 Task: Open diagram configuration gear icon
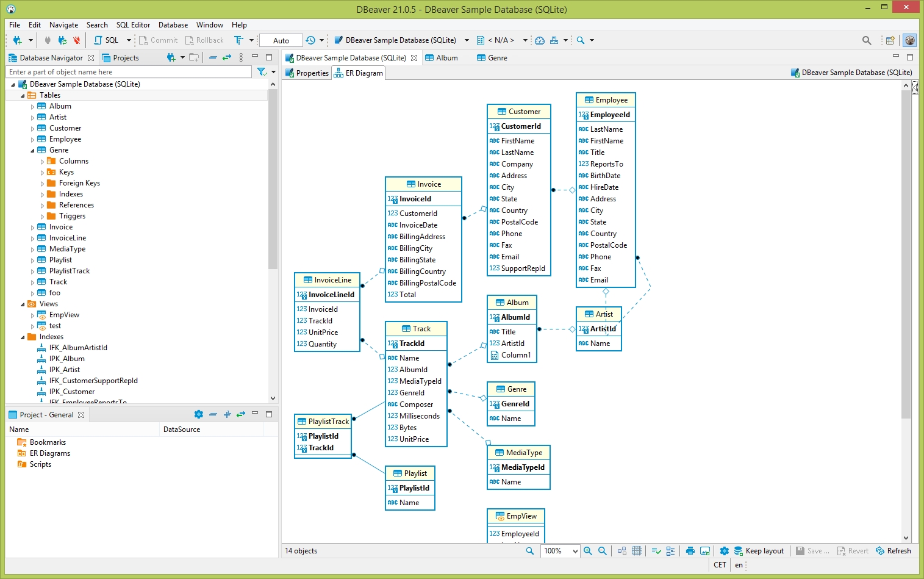click(725, 551)
